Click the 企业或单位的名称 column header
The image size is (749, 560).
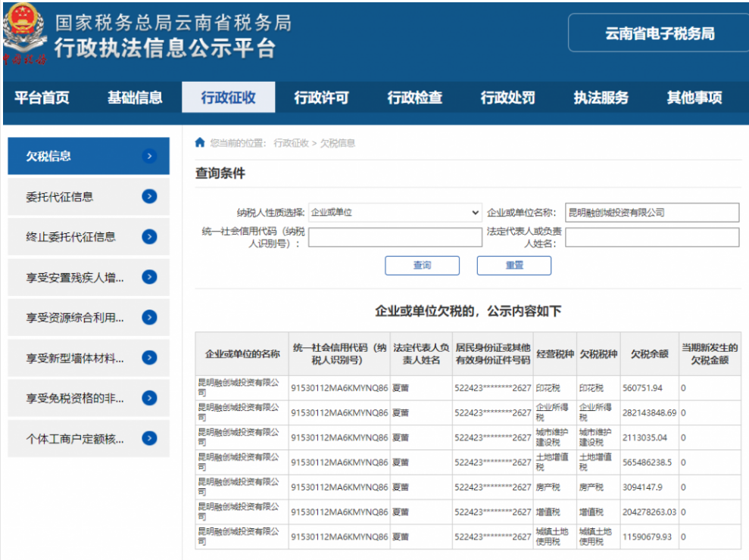click(242, 353)
